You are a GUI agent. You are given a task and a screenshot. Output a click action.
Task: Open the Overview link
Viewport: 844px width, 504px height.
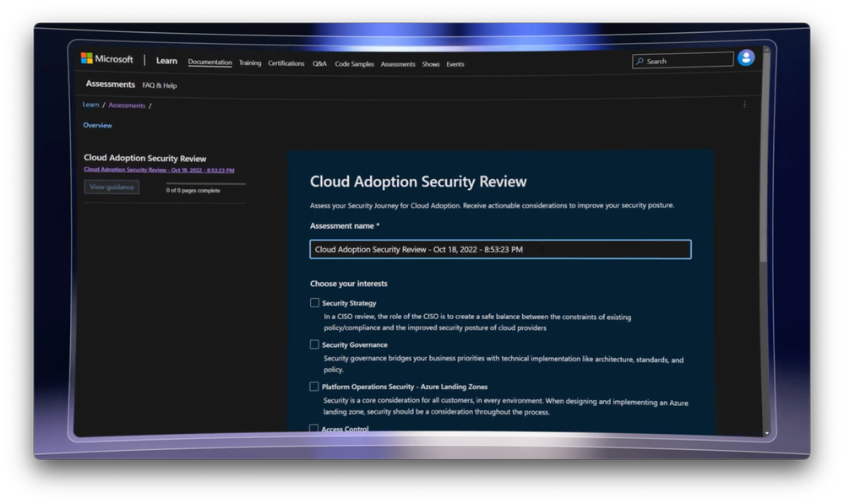pos(97,125)
